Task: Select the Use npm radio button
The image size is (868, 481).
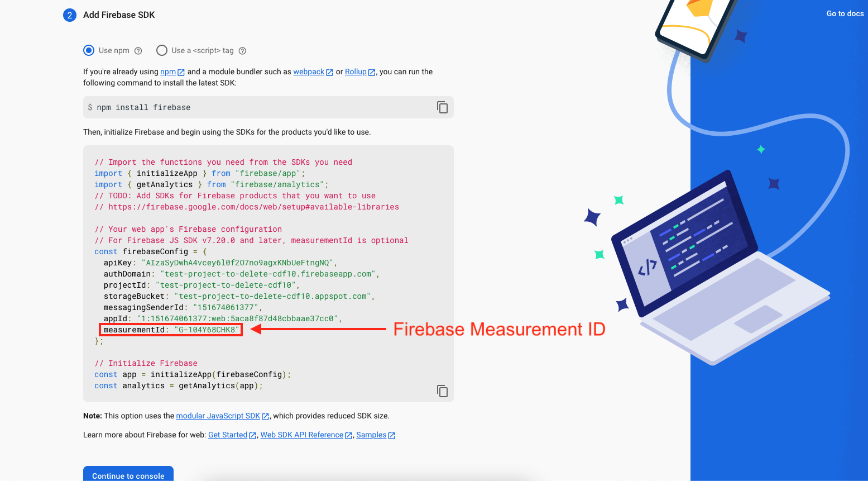Action: [x=89, y=50]
